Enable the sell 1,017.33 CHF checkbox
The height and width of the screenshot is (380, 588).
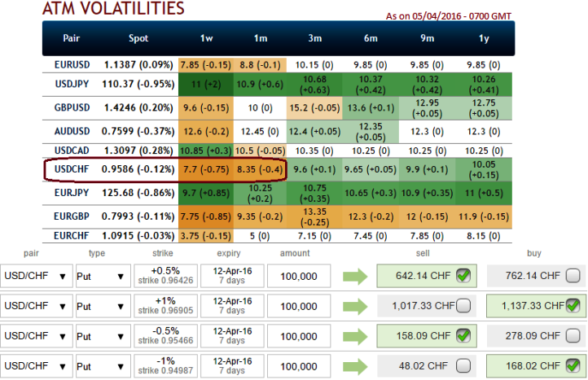463,307
